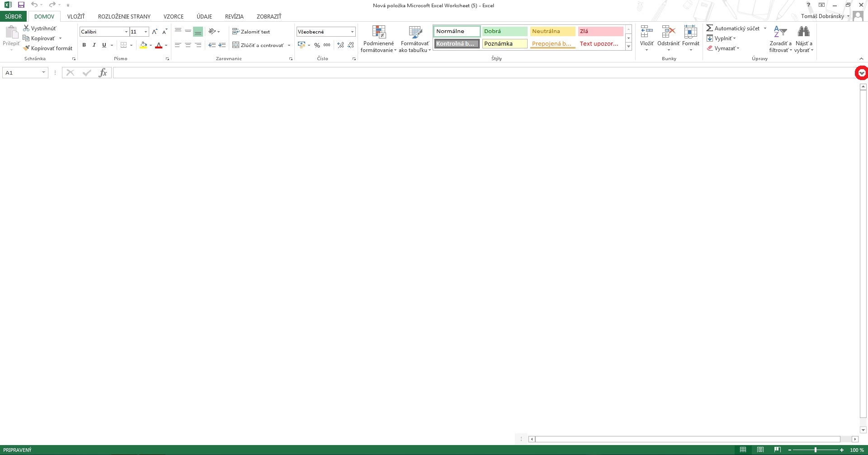Toggle italic formatting
Viewport: 868px width, 455px height.
coord(94,45)
